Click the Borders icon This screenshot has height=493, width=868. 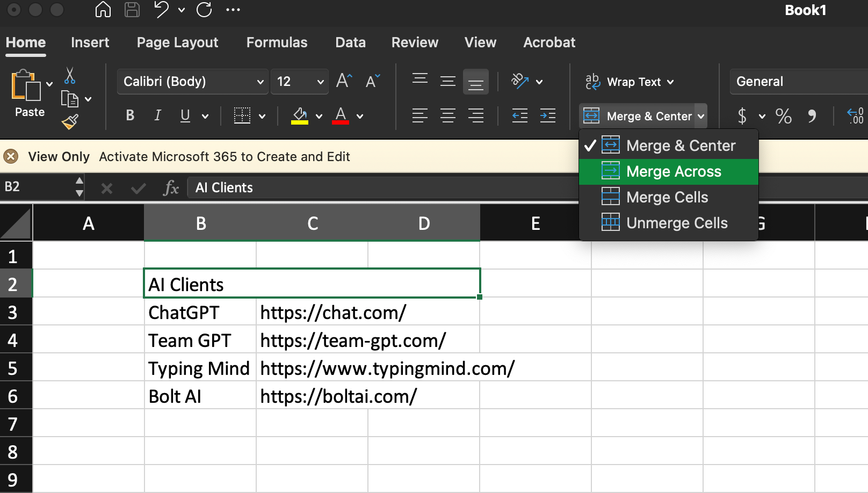242,115
